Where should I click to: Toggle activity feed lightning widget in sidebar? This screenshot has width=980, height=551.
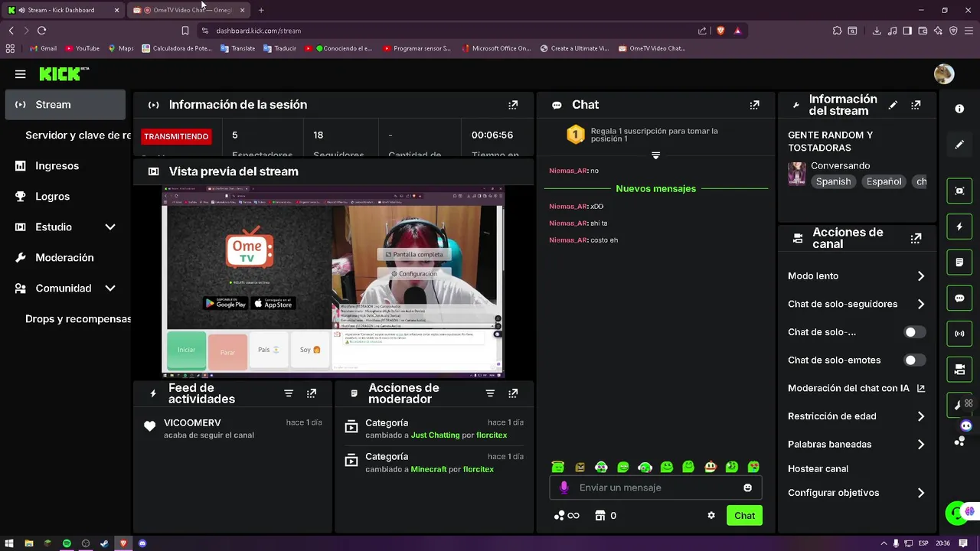pos(959,227)
